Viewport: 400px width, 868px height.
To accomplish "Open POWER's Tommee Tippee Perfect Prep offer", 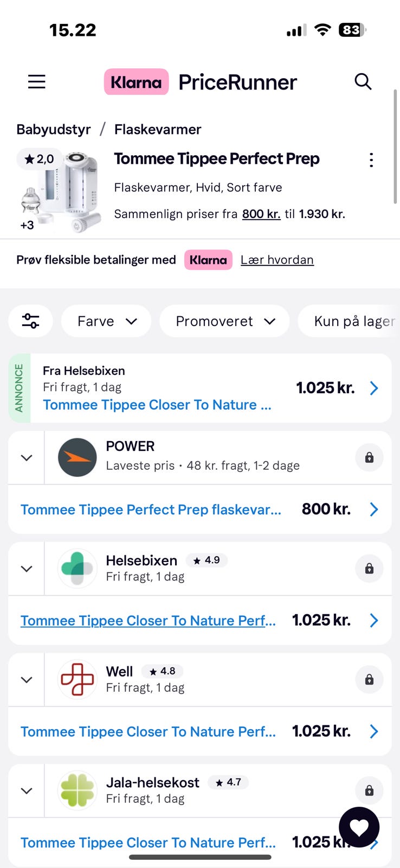I will coord(151,509).
